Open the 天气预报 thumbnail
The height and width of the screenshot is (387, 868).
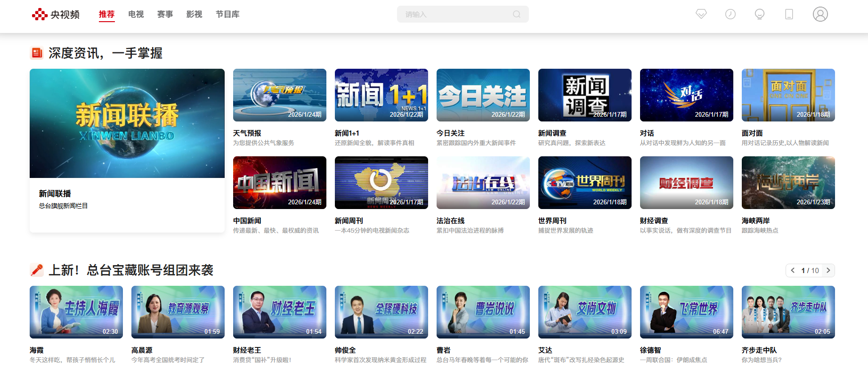point(280,95)
